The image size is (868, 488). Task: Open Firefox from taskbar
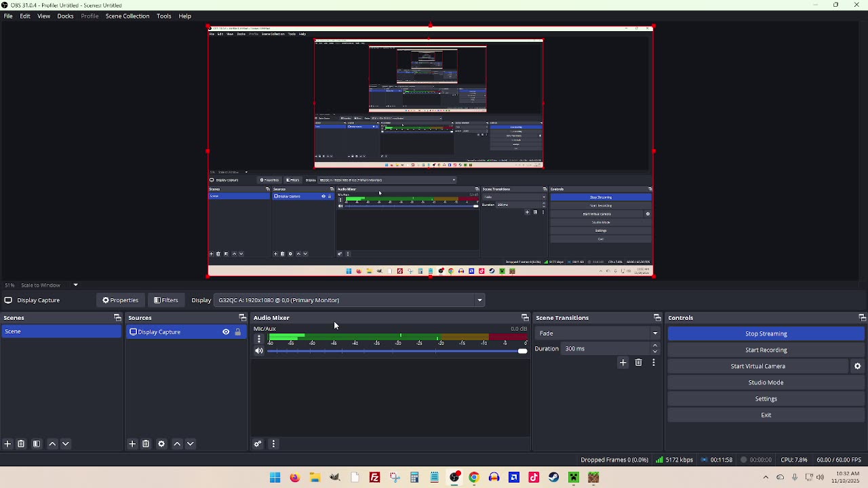pyautogui.click(x=294, y=478)
